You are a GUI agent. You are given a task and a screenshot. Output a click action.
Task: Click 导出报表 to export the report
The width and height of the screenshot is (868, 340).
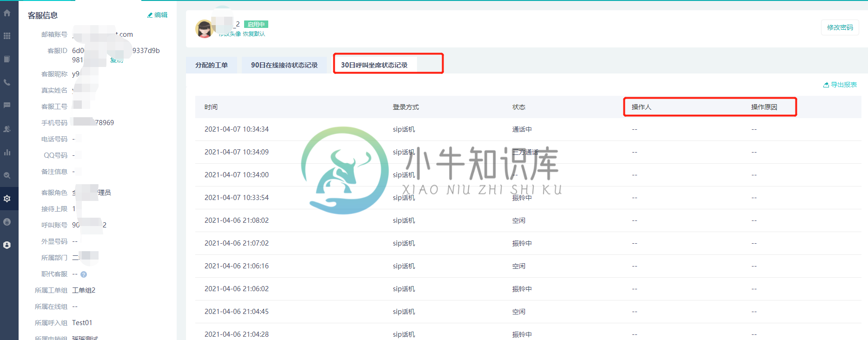click(840, 85)
